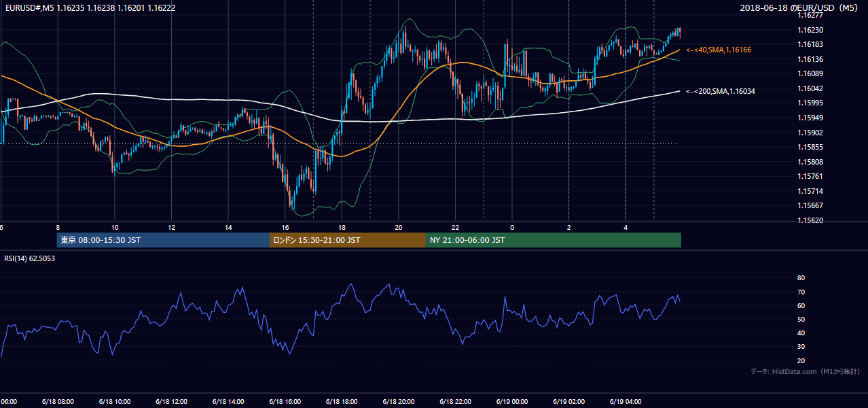Image resolution: width=868 pixels, height=408 pixels.
Task: Click price level 1.15949 on the axis
Action: 810,118
